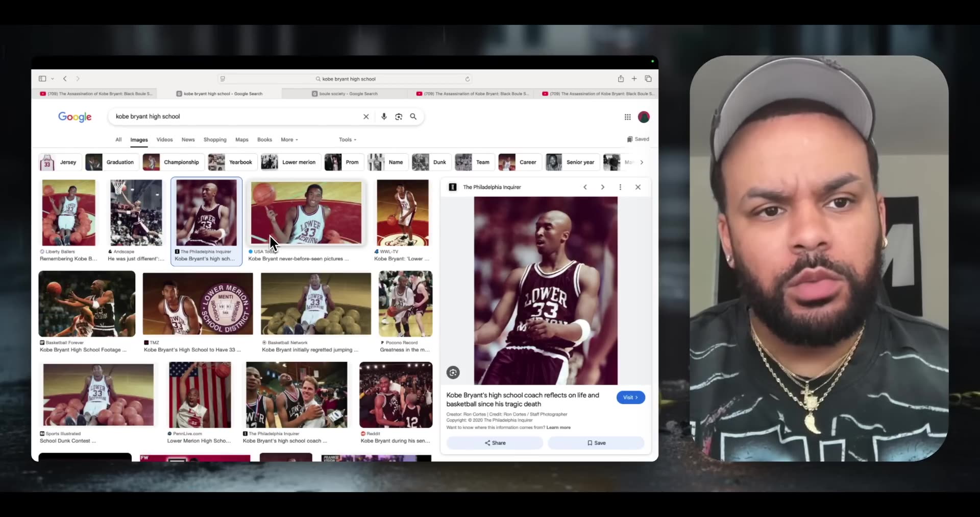
Task: Show next image in preview panel
Action: pyautogui.click(x=603, y=187)
